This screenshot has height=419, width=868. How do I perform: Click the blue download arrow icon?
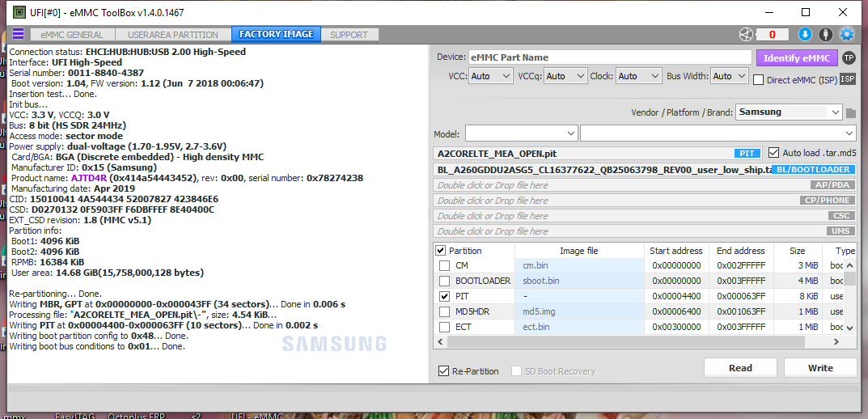click(805, 34)
